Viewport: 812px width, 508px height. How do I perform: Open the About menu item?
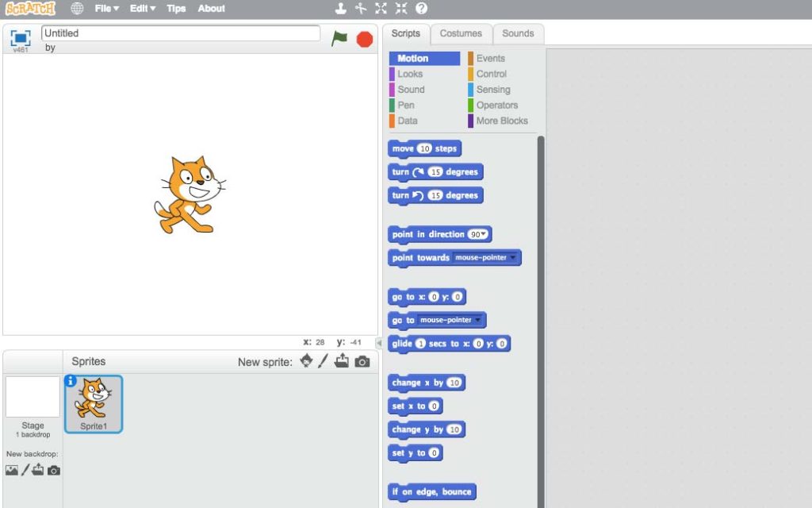tap(211, 8)
